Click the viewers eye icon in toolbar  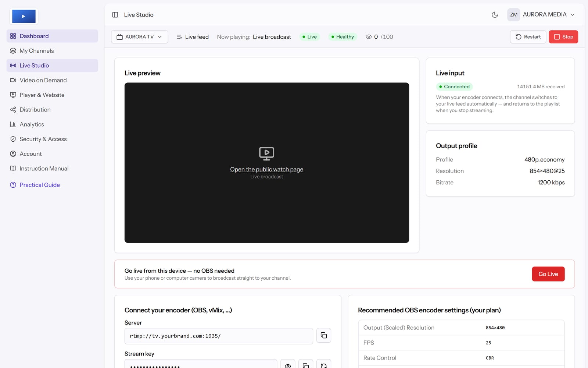pos(369,37)
